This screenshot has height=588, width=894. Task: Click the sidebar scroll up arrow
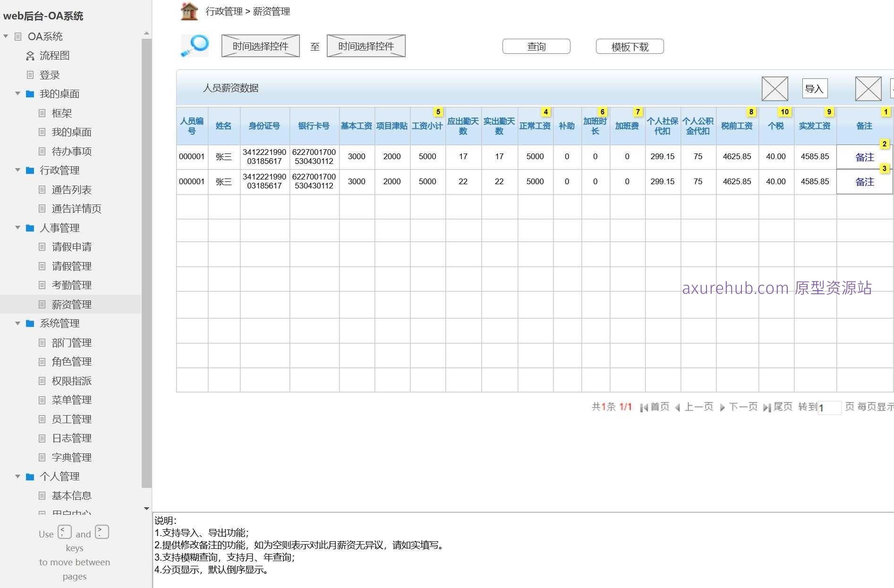(146, 33)
